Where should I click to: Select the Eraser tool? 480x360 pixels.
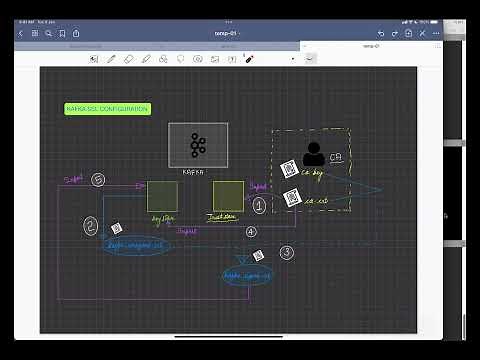tap(128, 59)
